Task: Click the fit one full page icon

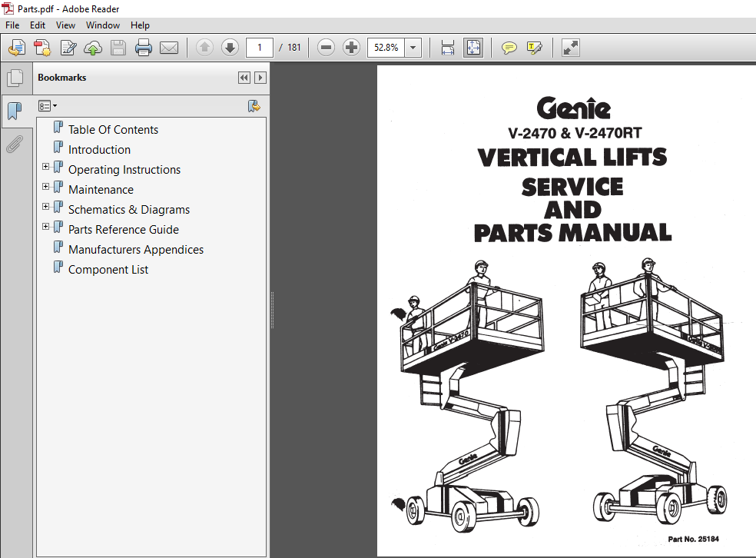Action: click(473, 48)
